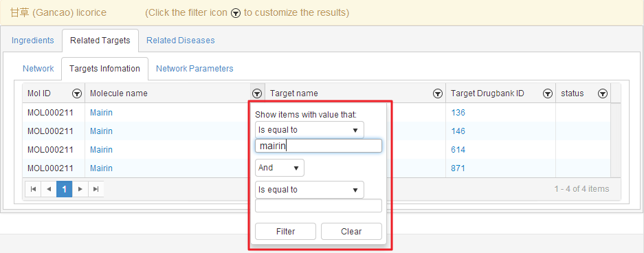The image size is (644, 253).
Task: Open Drugbank target 871 link
Action: (x=458, y=168)
